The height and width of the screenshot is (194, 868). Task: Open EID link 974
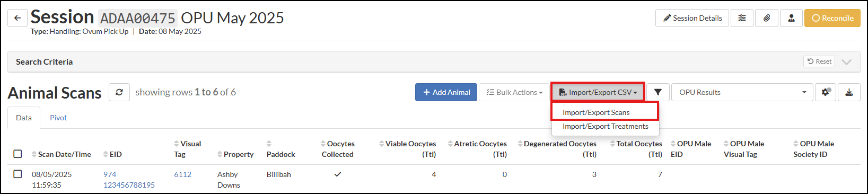[x=110, y=174]
